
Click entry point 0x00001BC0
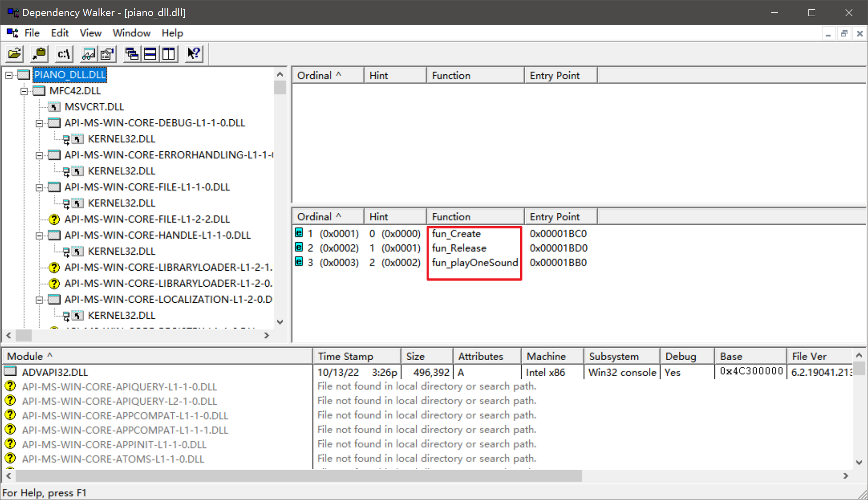558,233
